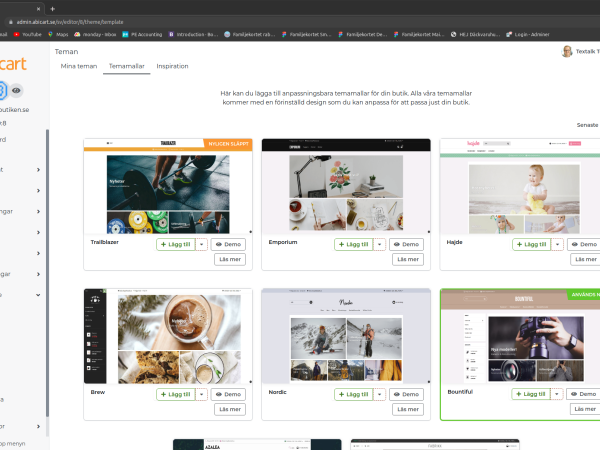
Task: Select the Temamallar tab
Action: (127, 66)
